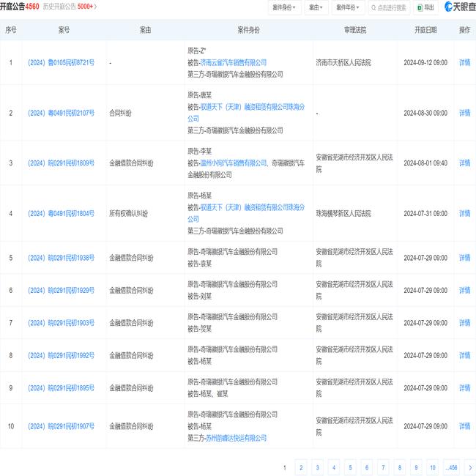Viewport: 476px width, 476px height.
Task: Go to page 2
Action: click(300, 467)
